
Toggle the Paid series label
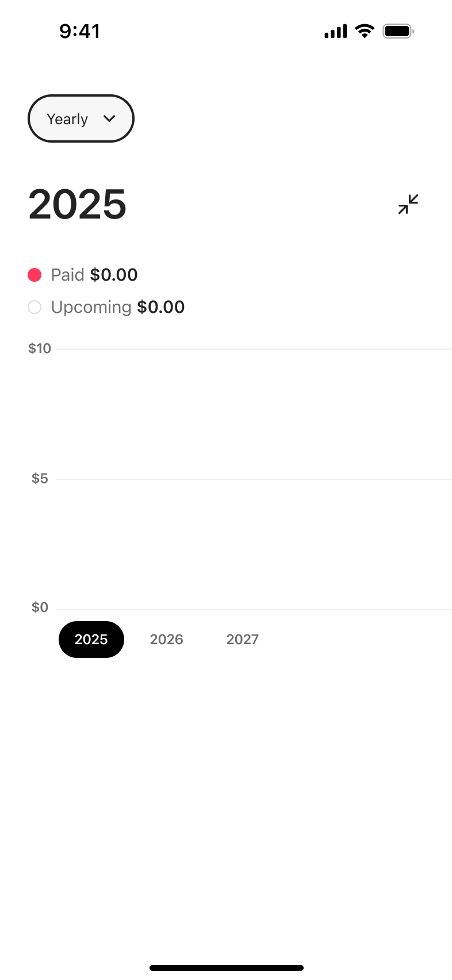[68, 275]
